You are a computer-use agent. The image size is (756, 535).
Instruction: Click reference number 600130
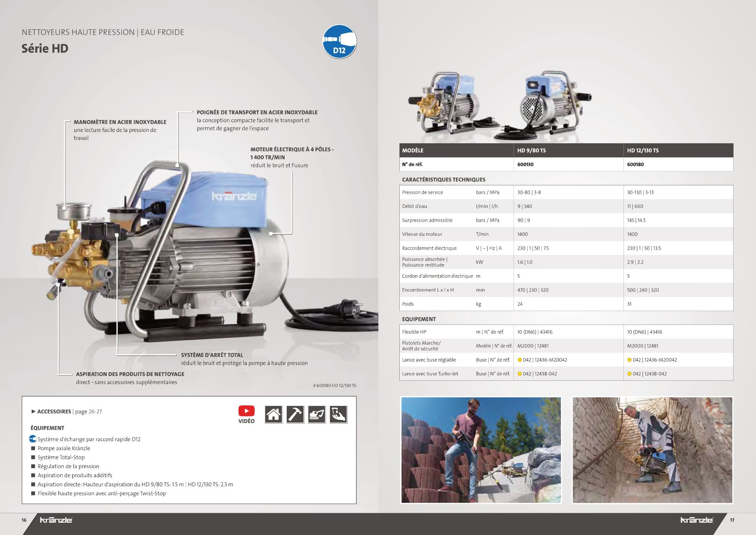tap(525, 164)
